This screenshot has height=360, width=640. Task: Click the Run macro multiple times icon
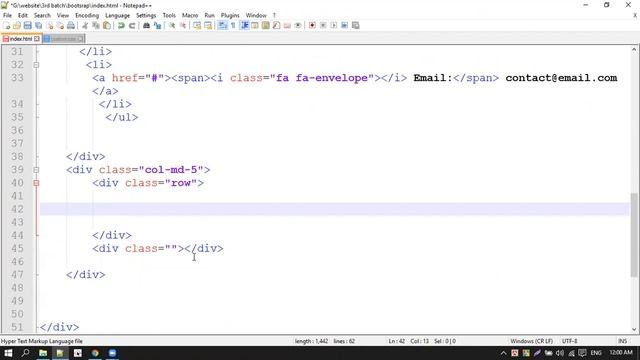(x=344, y=25)
